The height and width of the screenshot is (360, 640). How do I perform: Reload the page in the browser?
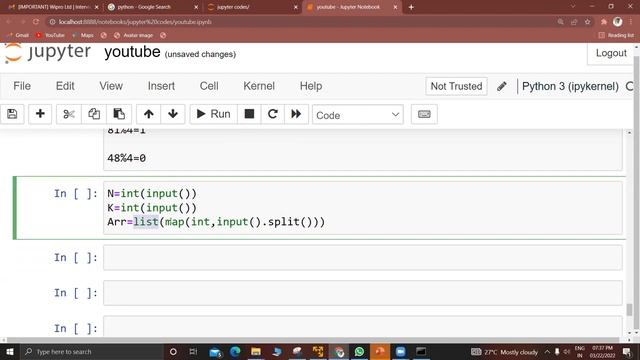pos(36,22)
